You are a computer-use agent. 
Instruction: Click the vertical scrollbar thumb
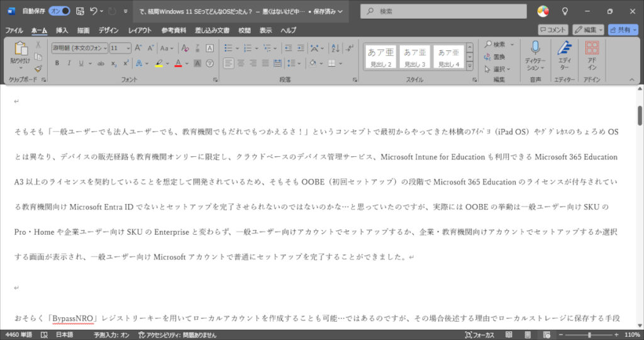click(640, 115)
